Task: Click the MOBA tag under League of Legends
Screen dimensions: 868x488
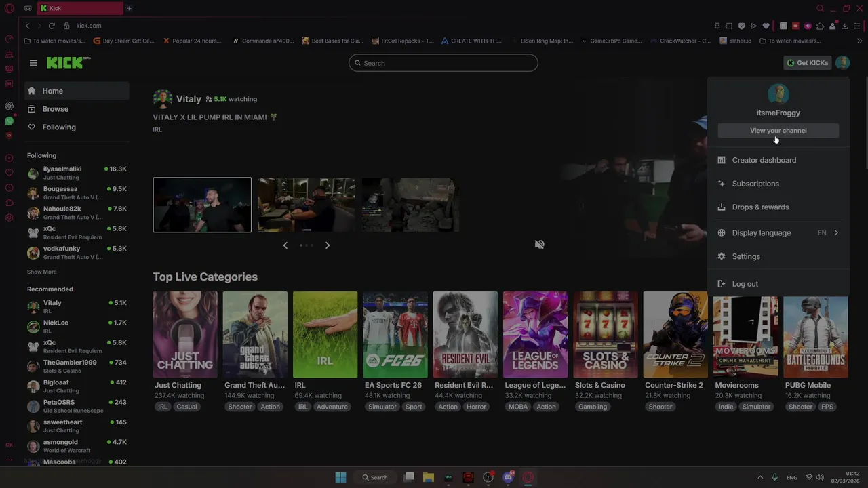Action: (518, 407)
